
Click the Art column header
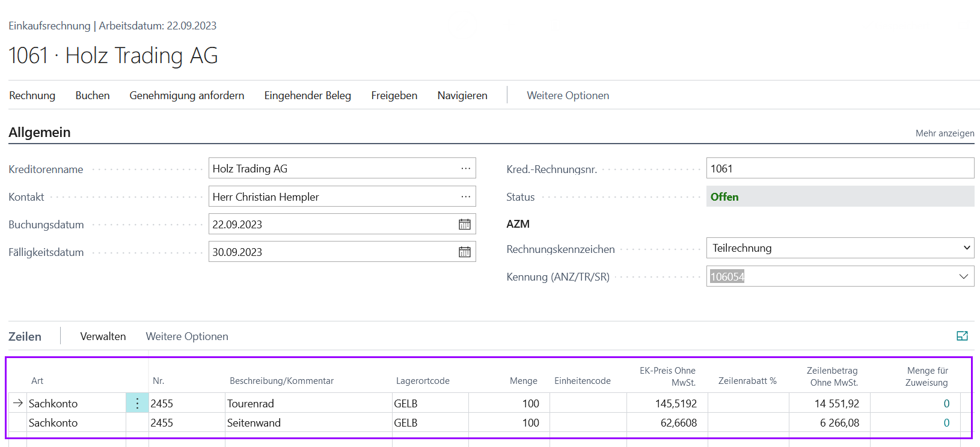click(37, 381)
